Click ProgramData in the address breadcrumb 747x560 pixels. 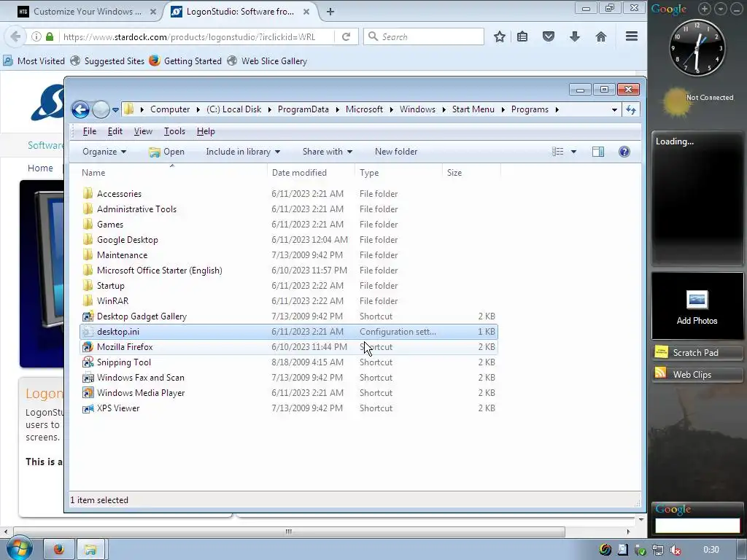pos(303,109)
